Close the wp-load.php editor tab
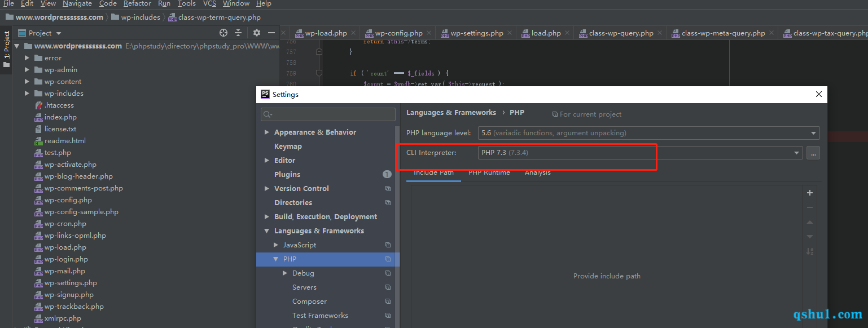Image resolution: width=868 pixels, height=328 pixels. (354, 33)
